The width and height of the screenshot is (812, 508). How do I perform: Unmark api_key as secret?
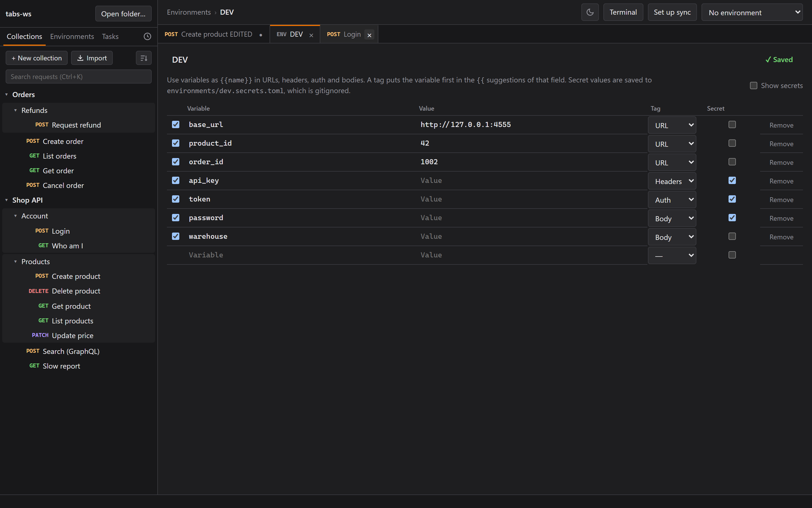[732, 180]
